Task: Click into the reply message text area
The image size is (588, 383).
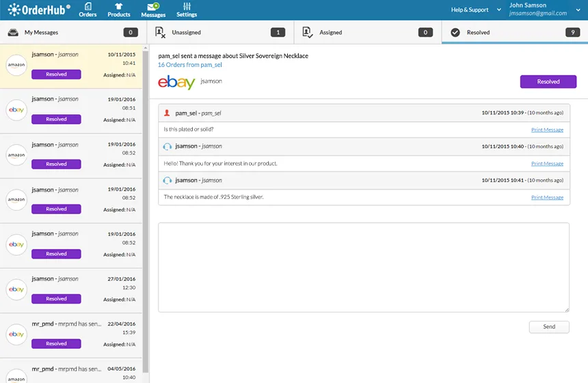Action: (x=364, y=267)
